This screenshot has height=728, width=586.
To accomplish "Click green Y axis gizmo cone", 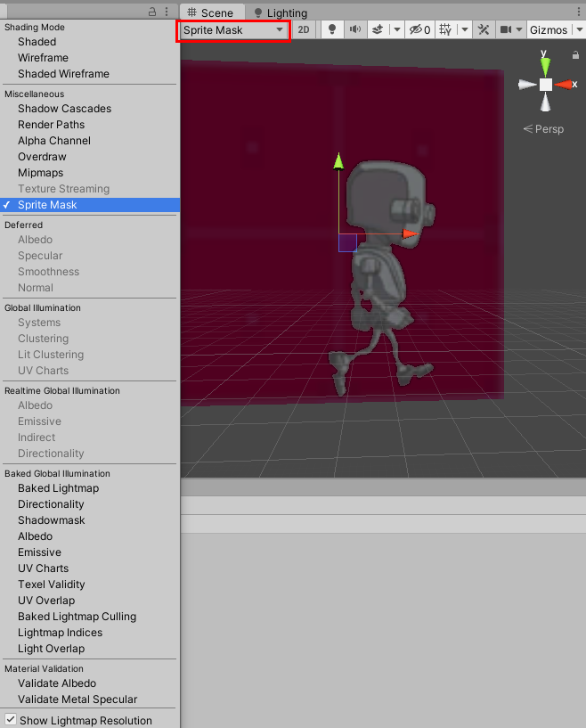I will 546,64.
